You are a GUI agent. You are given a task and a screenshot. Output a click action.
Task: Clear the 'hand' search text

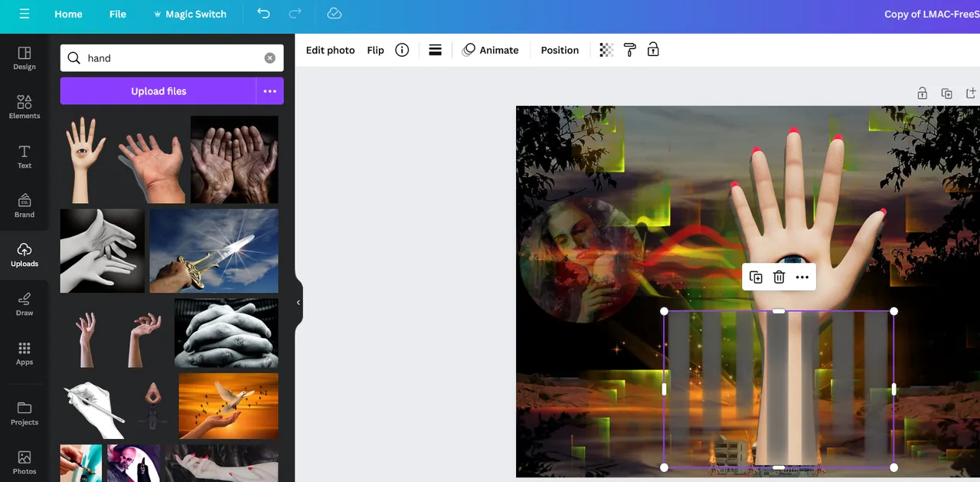[x=269, y=58]
